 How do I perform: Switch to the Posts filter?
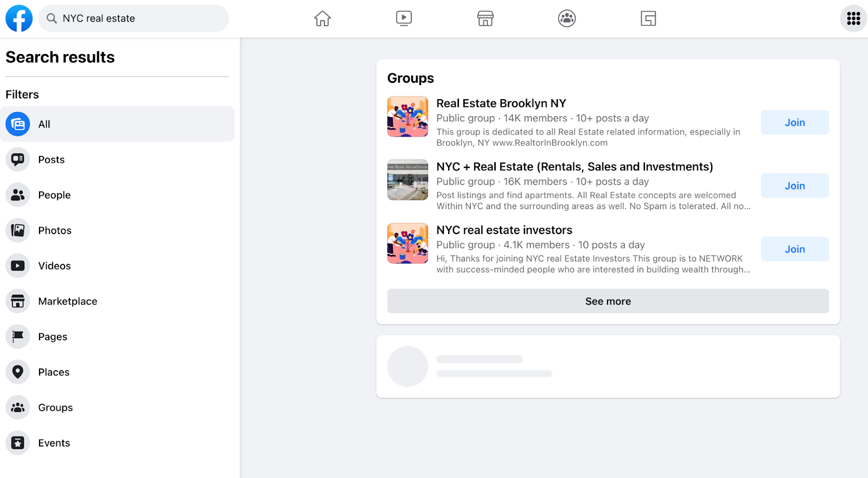[x=50, y=159]
